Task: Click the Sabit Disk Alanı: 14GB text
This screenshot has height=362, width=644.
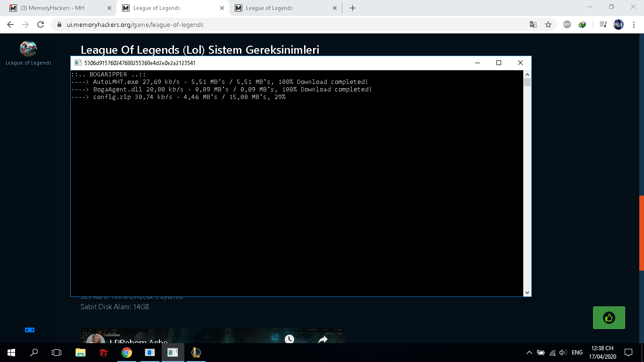Action: click(115, 307)
